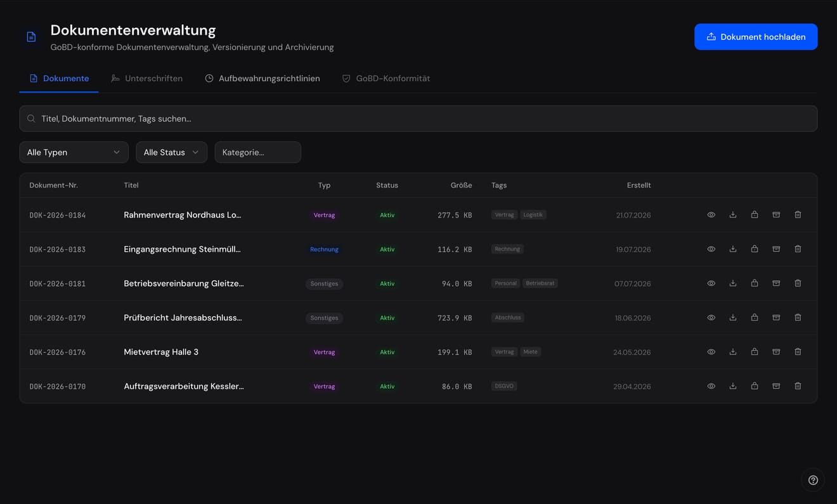Expand the Alle Typen dropdown

pyautogui.click(x=74, y=152)
